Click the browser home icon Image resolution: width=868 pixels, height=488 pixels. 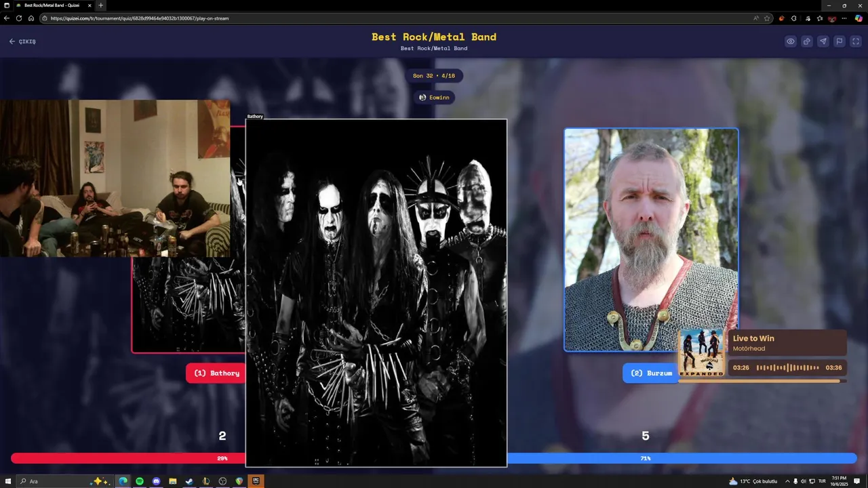(31, 18)
